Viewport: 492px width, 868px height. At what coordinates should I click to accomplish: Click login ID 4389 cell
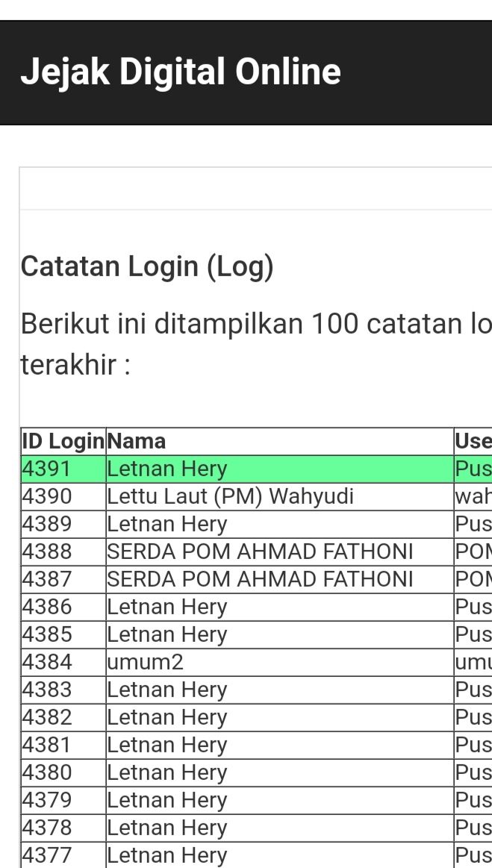[47, 525]
